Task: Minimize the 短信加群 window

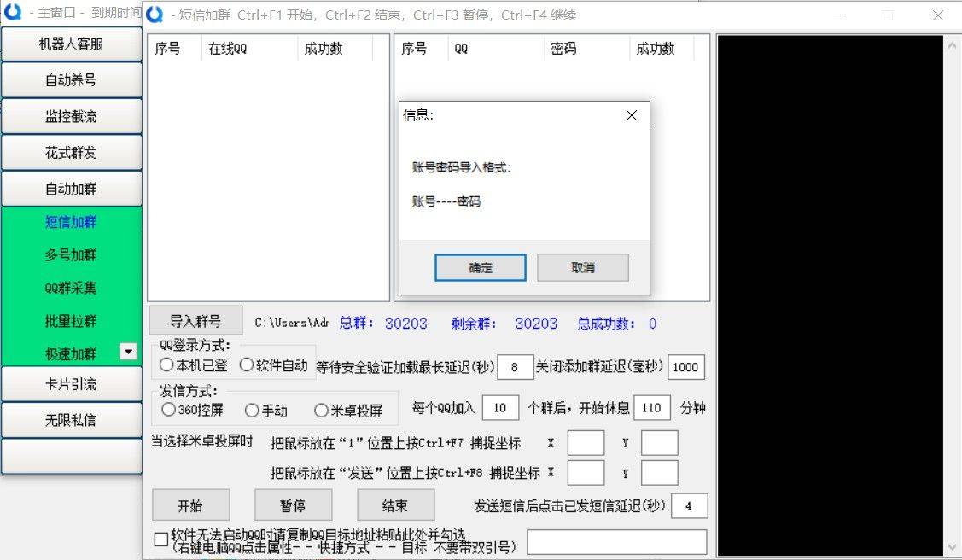Action: click(838, 15)
